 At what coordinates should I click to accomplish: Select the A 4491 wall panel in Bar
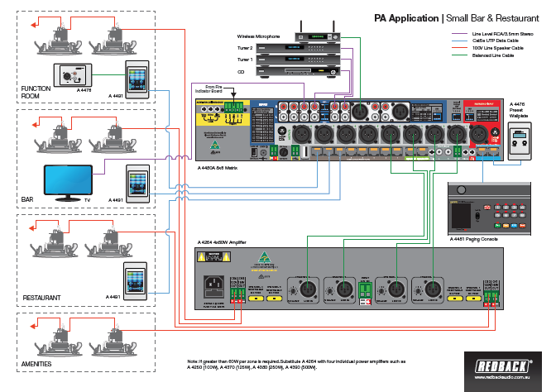coord(138,184)
